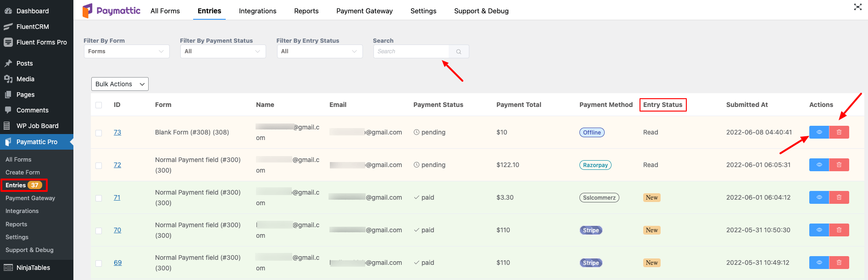The height and width of the screenshot is (280, 868).
Task: Open the Reports tab in top navigation
Action: click(x=306, y=11)
